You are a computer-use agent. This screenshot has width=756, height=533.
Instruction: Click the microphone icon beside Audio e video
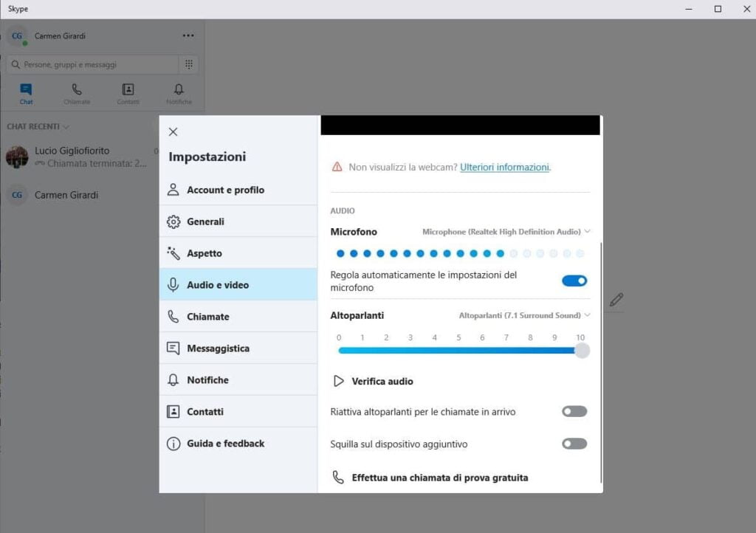pyautogui.click(x=173, y=285)
